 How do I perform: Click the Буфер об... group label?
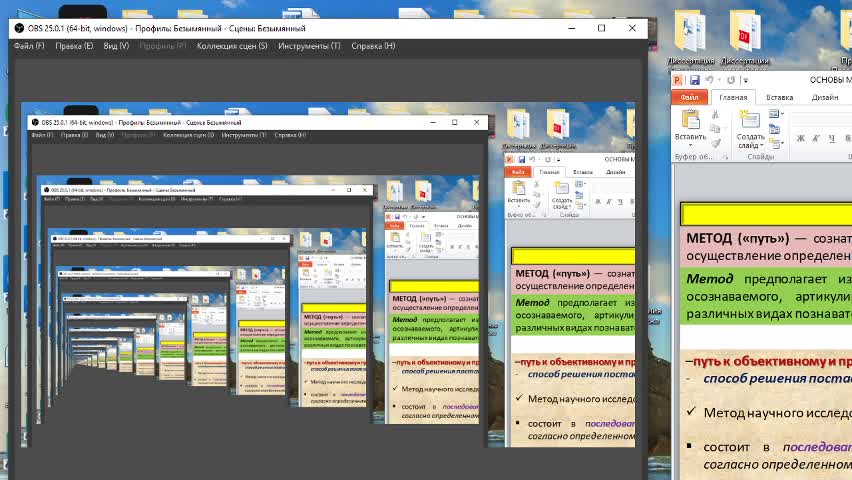pyautogui.click(x=693, y=157)
